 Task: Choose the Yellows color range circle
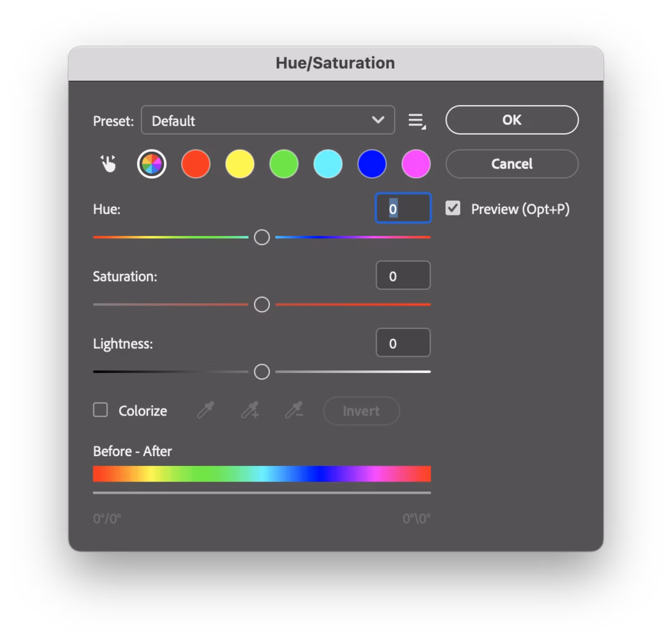[x=240, y=164]
